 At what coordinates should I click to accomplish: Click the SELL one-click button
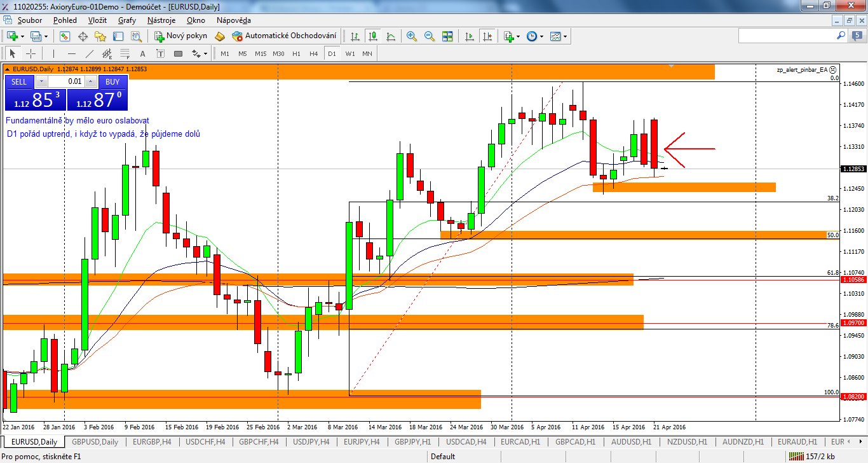pyautogui.click(x=19, y=81)
